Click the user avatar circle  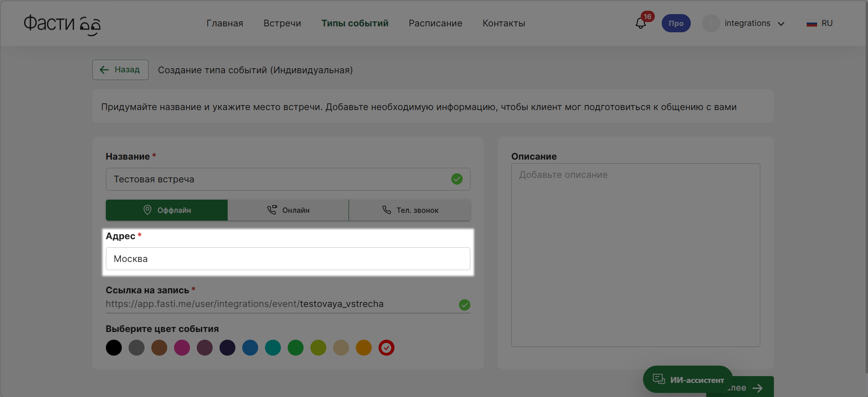point(711,23)
